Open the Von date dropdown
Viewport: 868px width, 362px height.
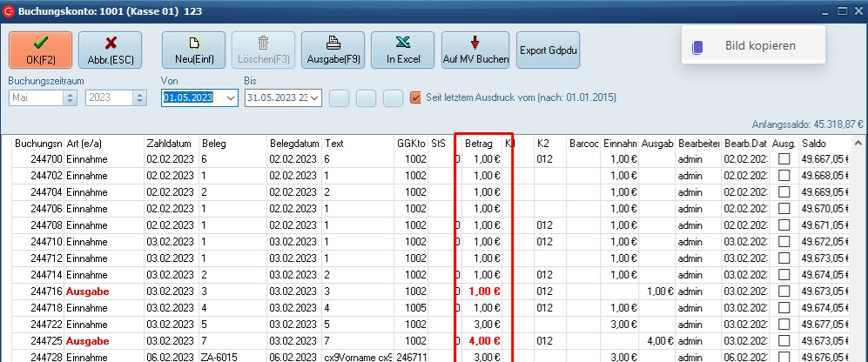pyautogui.click(x=231, y=98)
